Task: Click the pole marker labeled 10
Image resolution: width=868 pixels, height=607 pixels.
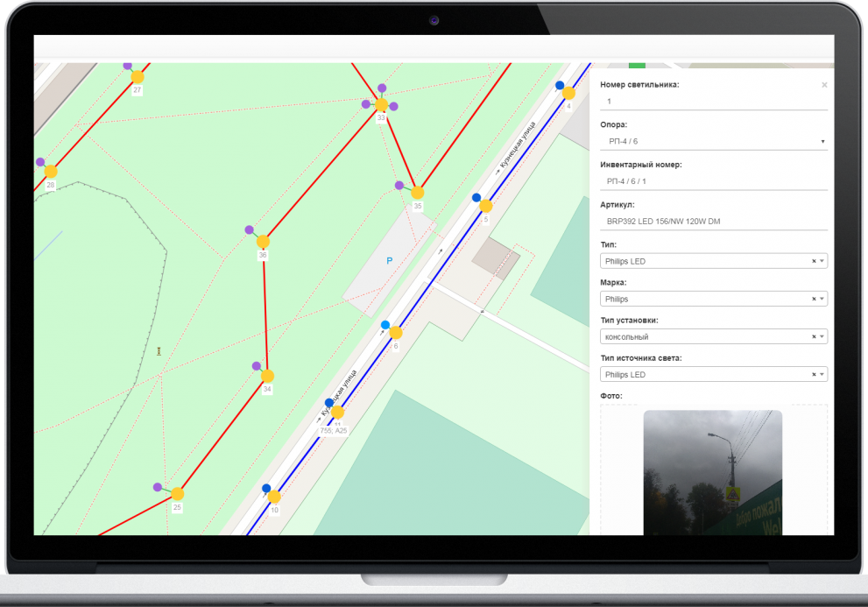Action: tap(274, 497)
